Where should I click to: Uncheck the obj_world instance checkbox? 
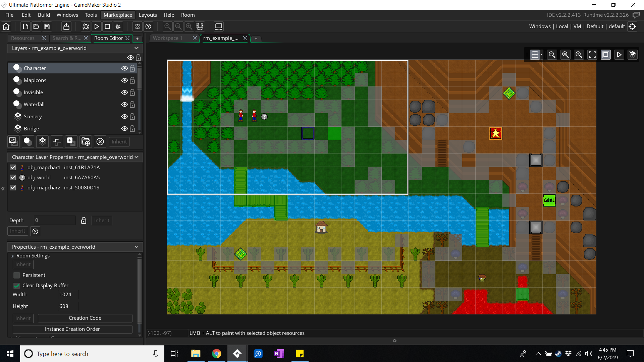click(x=13, y=178)
